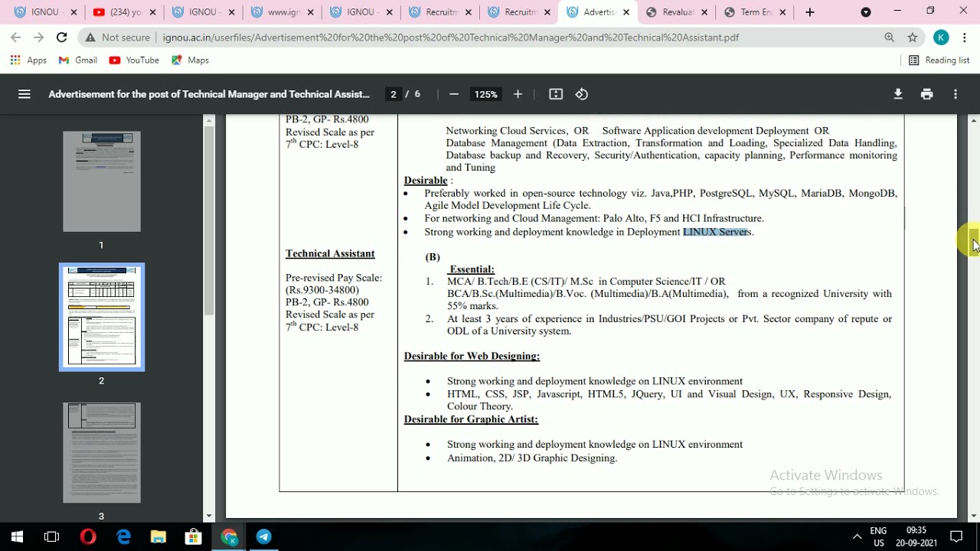980x551 pixels.
Task: Open the browser zoom magnifier icon
Action: (x=890, y=37)
